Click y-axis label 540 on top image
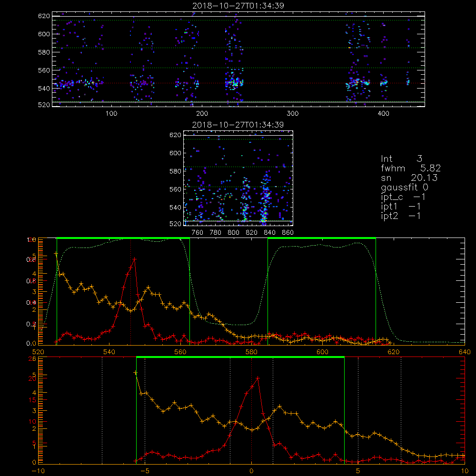This screenshot has width=476, height=476. [44, 89]
